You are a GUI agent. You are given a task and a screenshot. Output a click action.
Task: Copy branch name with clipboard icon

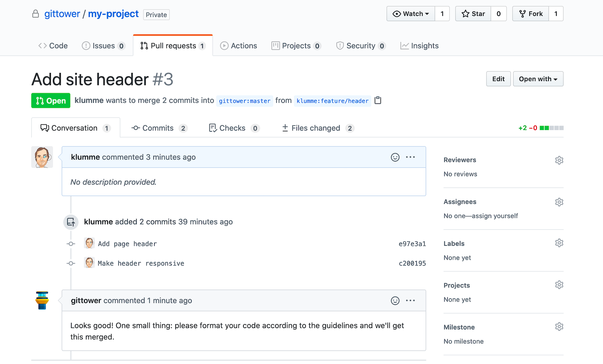click(378, 100)
